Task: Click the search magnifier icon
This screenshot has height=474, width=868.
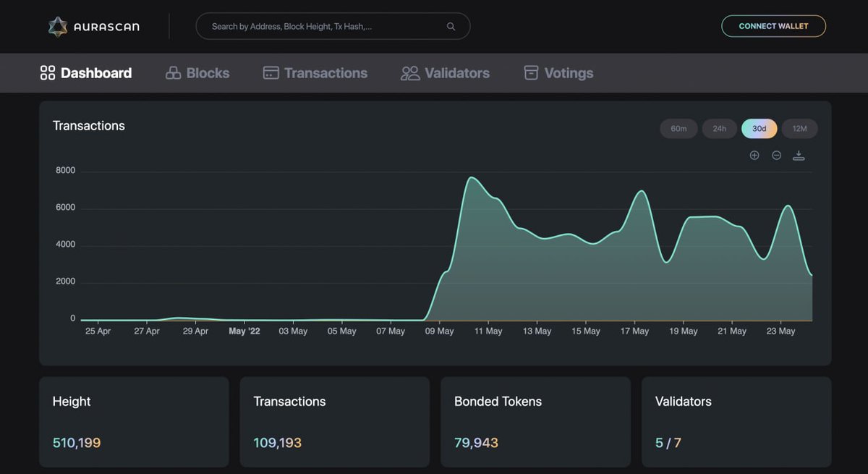Action: [x=451, y=27]
